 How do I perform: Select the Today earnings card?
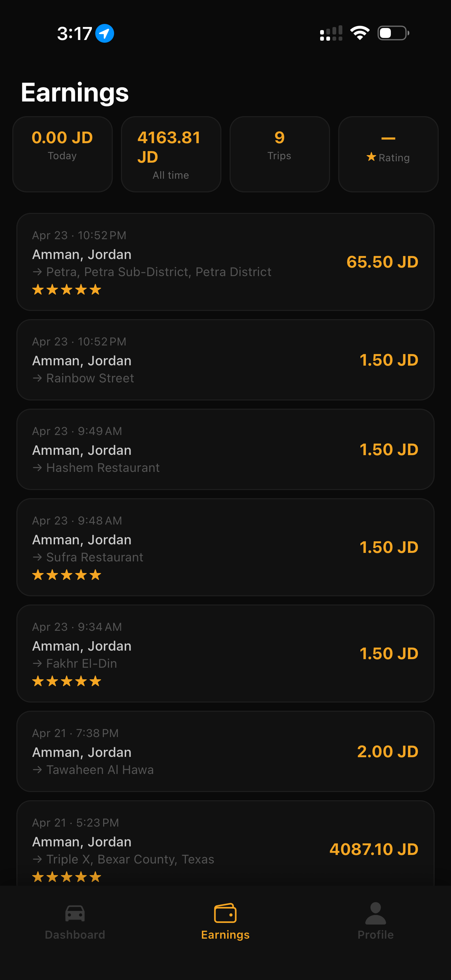63,154
